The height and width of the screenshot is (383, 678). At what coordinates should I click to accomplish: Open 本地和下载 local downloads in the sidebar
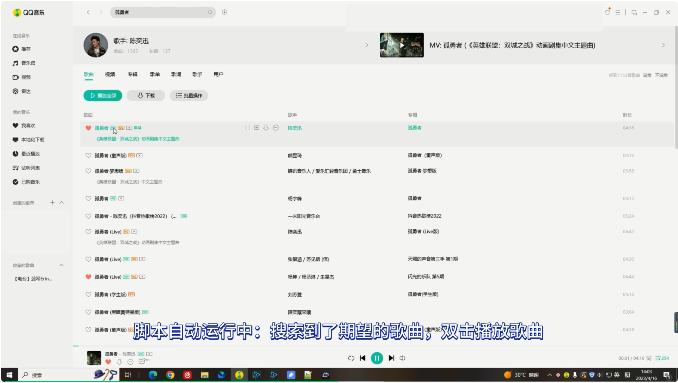click(x=28, y=140)
